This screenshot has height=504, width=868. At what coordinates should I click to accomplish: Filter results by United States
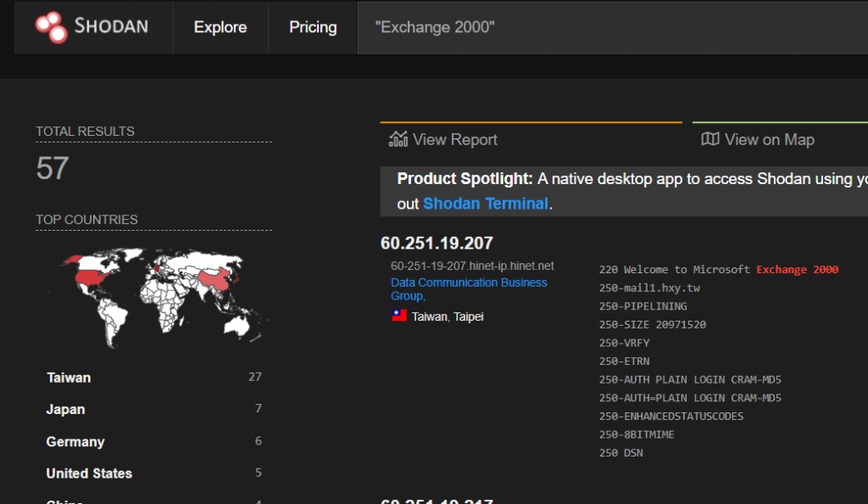point(89,473)
